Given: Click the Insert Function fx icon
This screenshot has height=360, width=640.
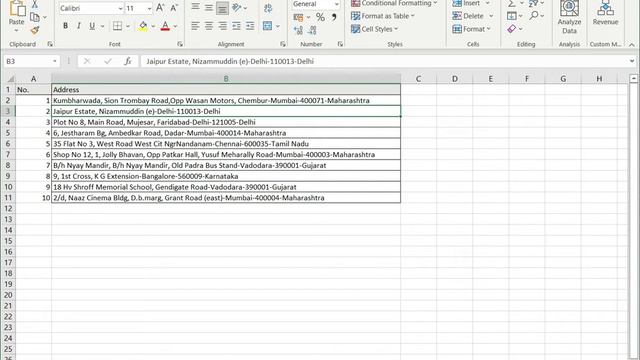Looking at the screenshot, I should coord(128,61).
